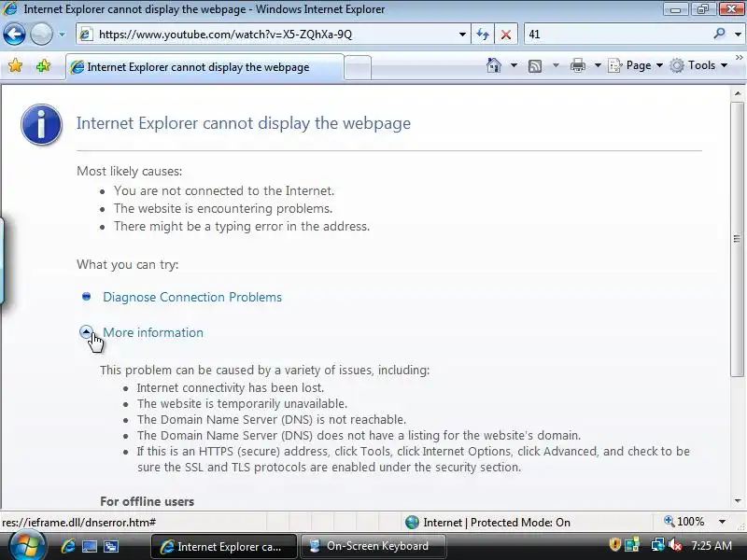Click the Refresh page icon
The height and width of the screenshot is (560, 747).
(x=483, y=35)
